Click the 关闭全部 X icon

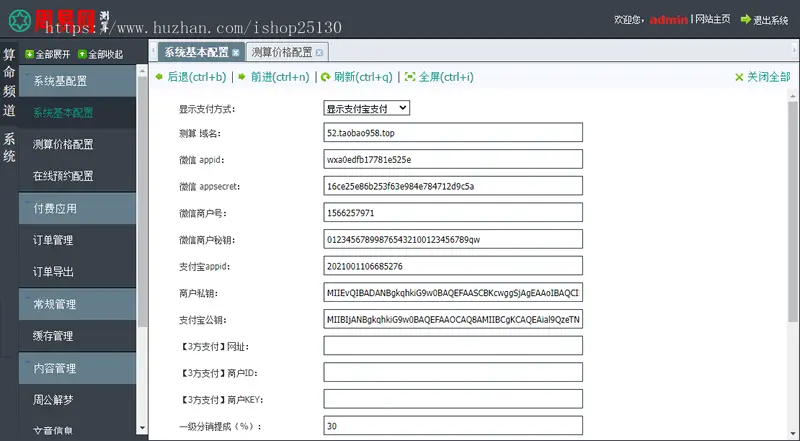[739, 77]
